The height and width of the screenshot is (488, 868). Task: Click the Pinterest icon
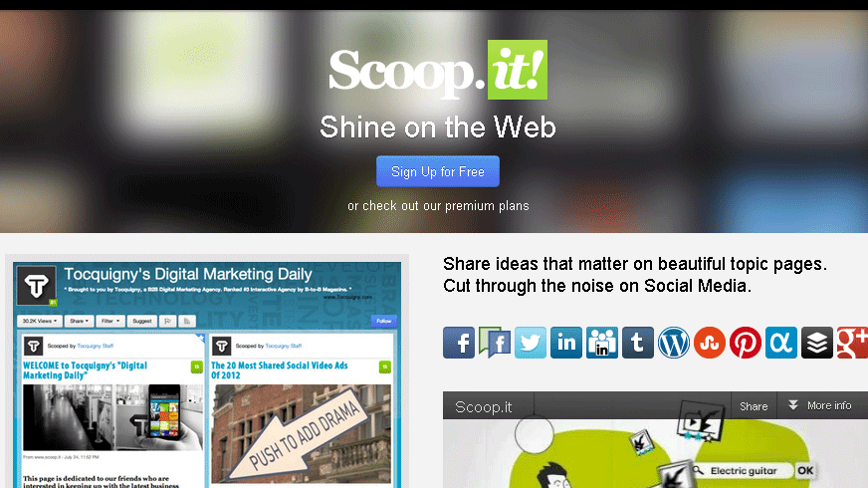pos(746,343)
